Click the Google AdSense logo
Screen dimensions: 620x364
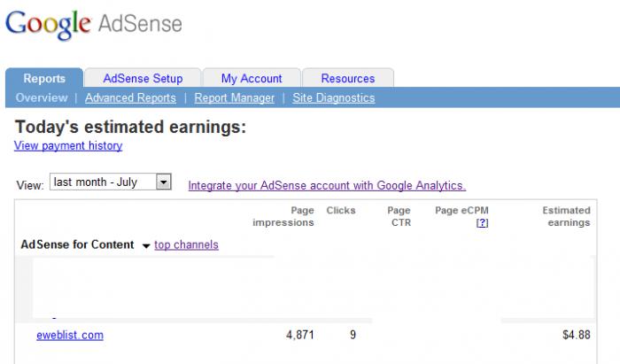[93, 24]
